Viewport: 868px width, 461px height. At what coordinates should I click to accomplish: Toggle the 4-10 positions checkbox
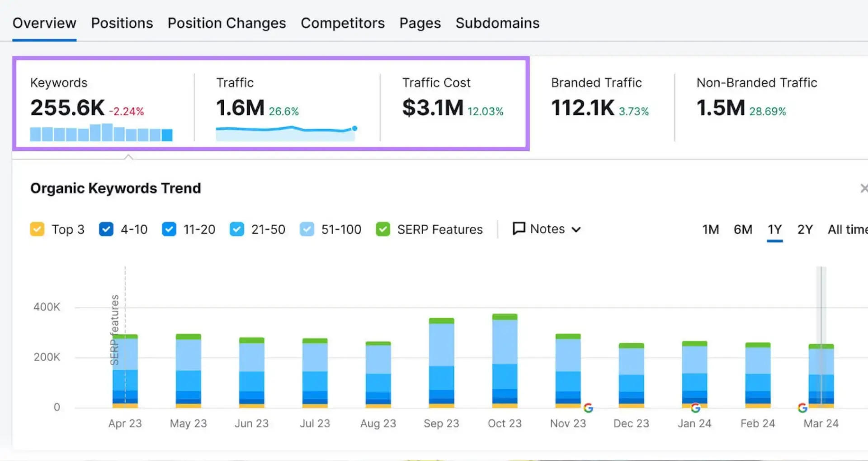click(106, 229)
